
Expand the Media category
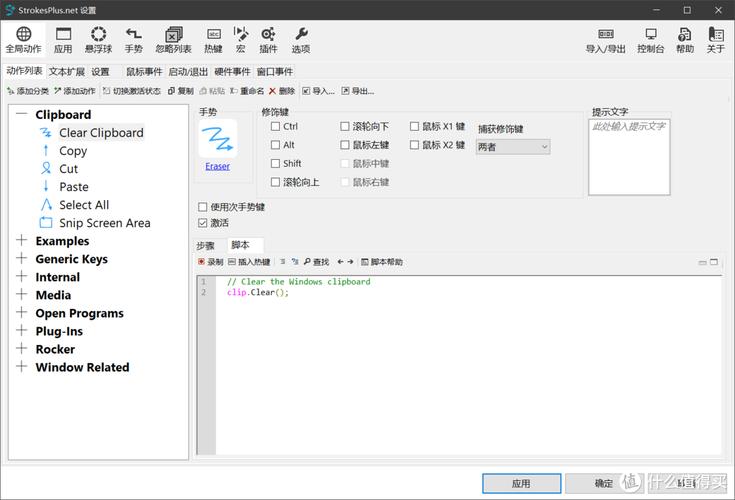coord(21,294)
